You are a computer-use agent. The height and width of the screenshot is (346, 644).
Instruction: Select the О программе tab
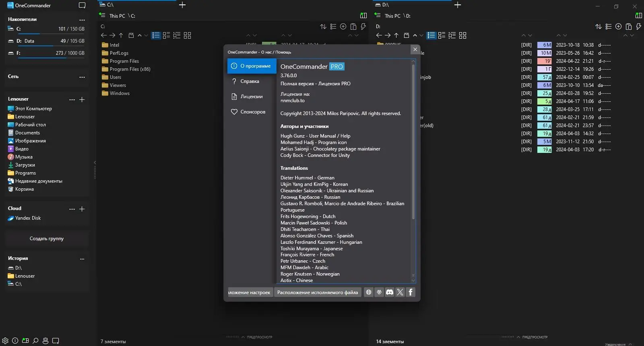coord(252,66)
